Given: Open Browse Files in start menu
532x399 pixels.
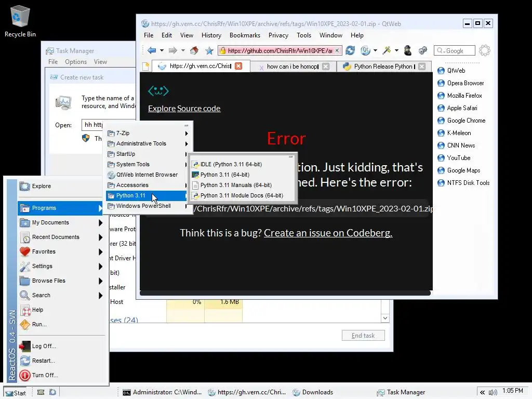Looking at the screenshot, I should [x=61, y=281].
